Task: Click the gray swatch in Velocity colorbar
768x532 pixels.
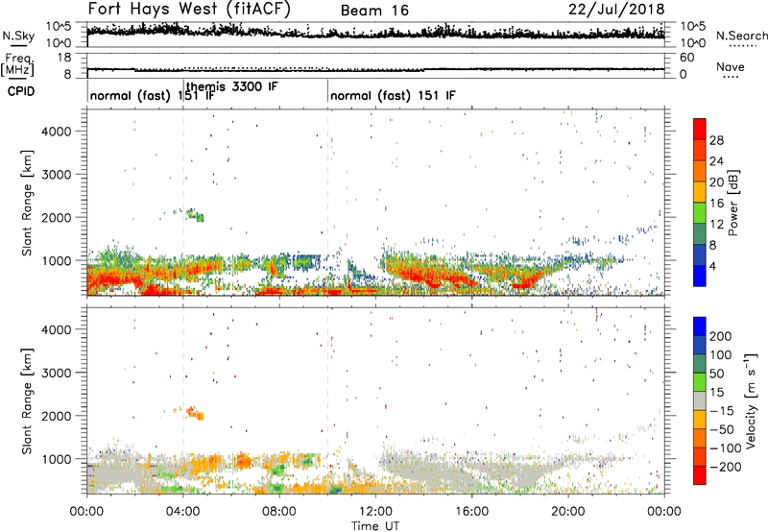Action: point(700,400)
